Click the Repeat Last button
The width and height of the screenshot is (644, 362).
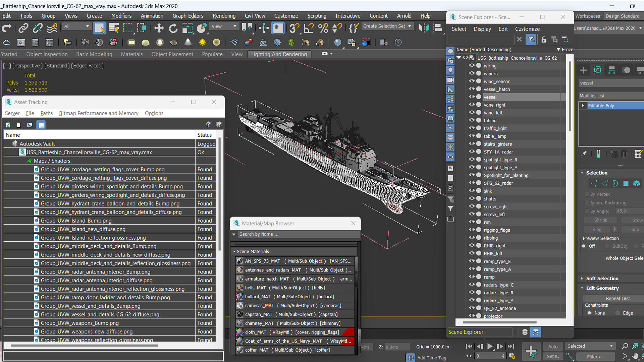point(617,298)
